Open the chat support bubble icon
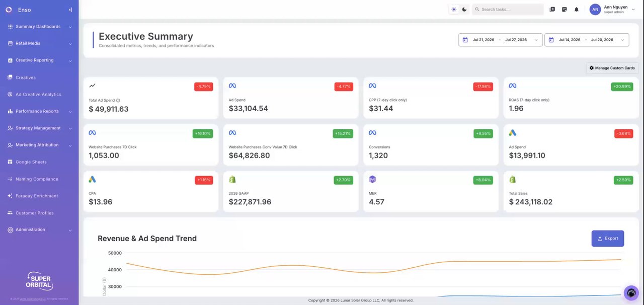Image resolution: width=644 pixels, height=305 pixels. click(631, 293)
